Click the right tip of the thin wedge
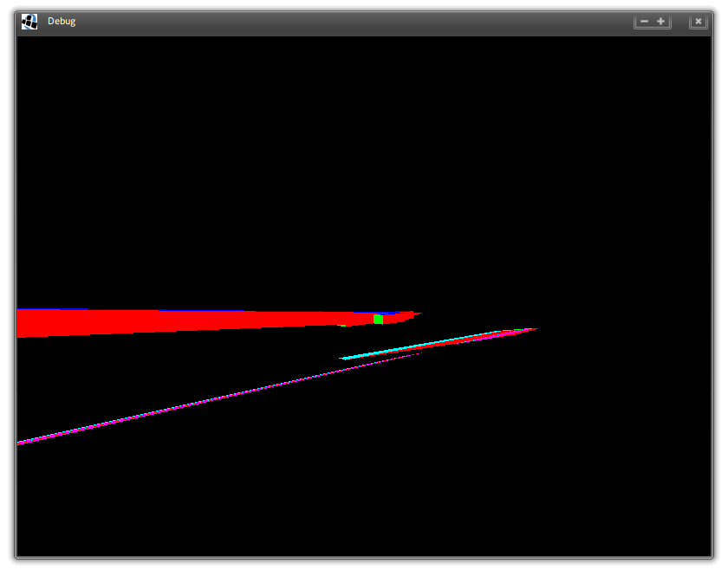728x576 pixels. tap(535, 329)
